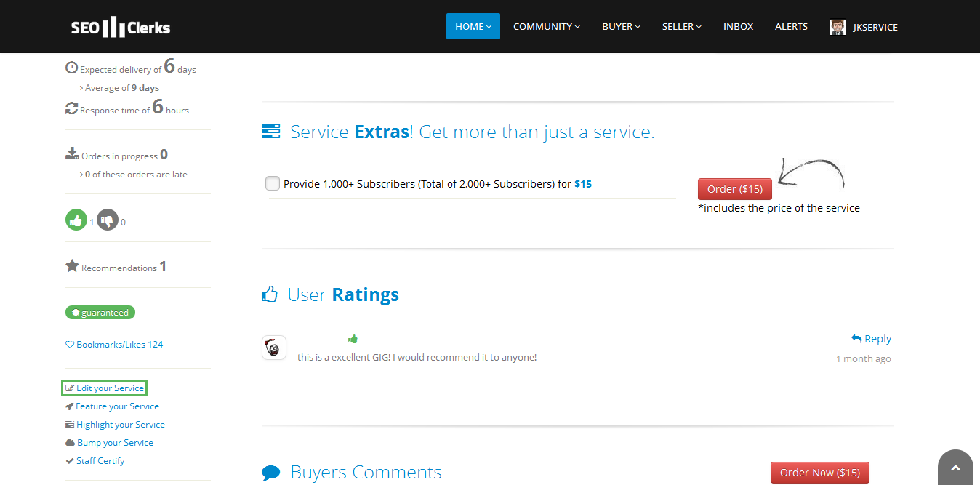Expand the COMMUNITY dropdown menu
Screen dimensions: 980x485
546,26
